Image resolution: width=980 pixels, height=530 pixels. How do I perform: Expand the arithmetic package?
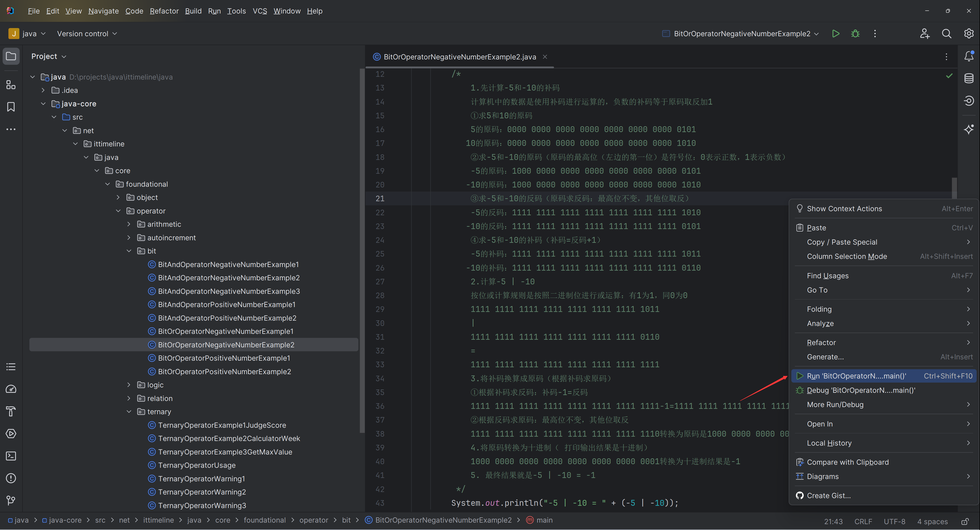click(129, 224)
